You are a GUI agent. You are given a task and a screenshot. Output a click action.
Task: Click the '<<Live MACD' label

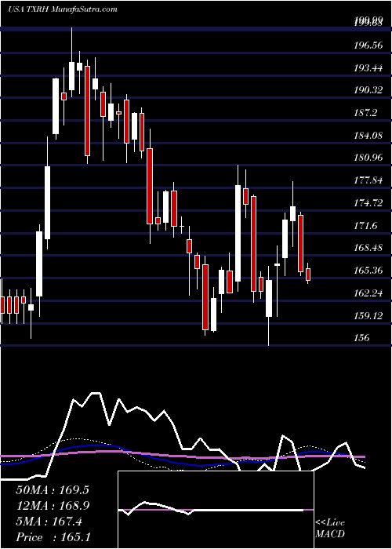330,529
